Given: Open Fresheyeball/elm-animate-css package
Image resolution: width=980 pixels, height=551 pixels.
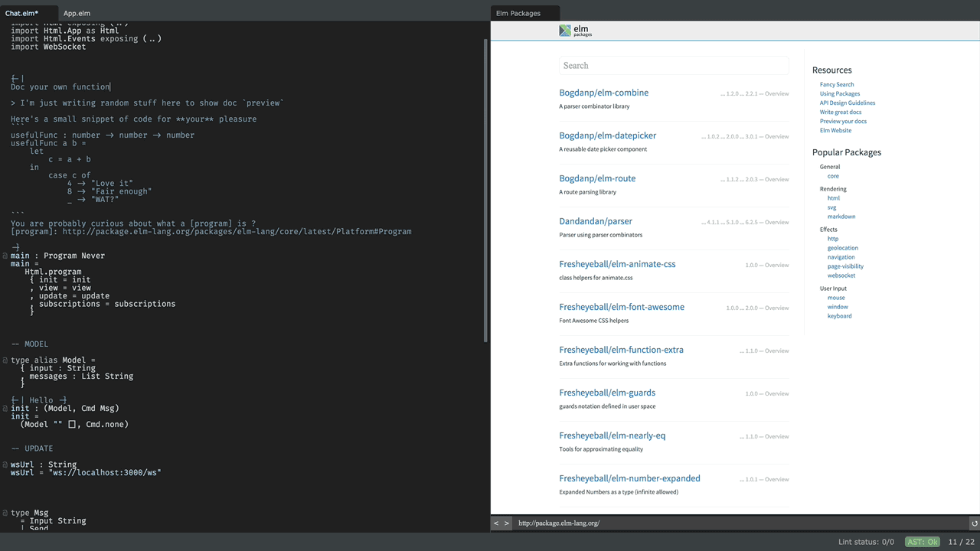Looking at the screenshot, I should [617, 264].
